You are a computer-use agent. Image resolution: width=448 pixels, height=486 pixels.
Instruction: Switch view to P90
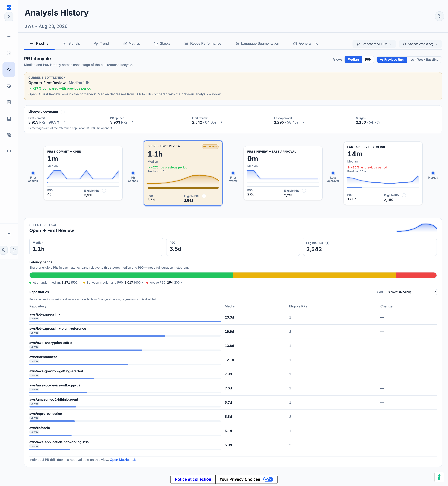point(368,60)
